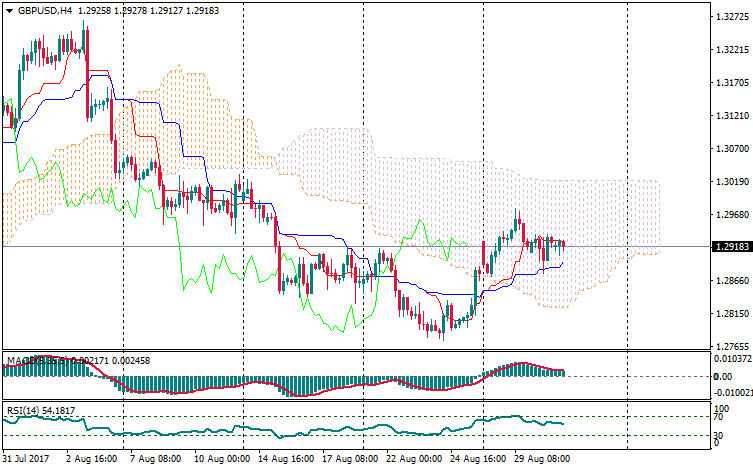Click the lowest candlestick near 24 Aug

442,330
